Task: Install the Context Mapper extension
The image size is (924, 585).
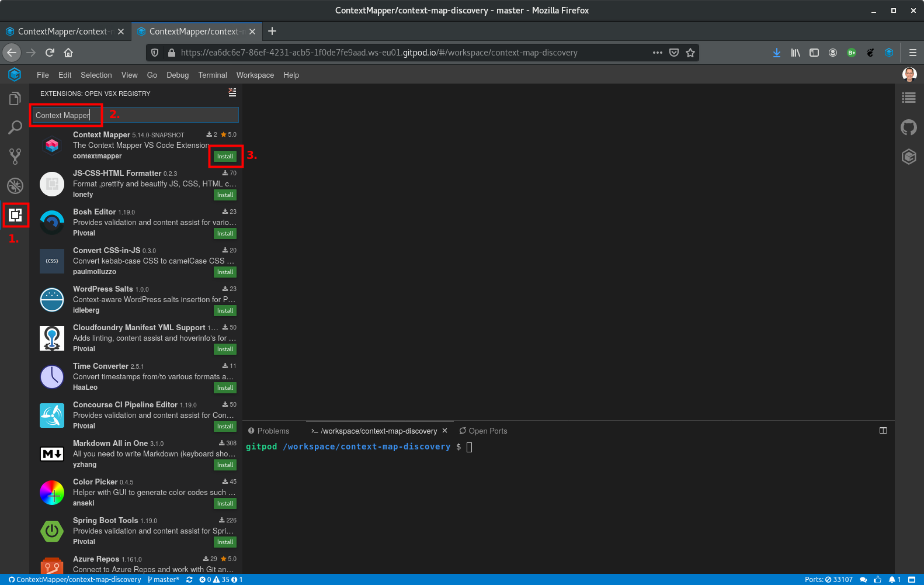Action: point(225,157)
